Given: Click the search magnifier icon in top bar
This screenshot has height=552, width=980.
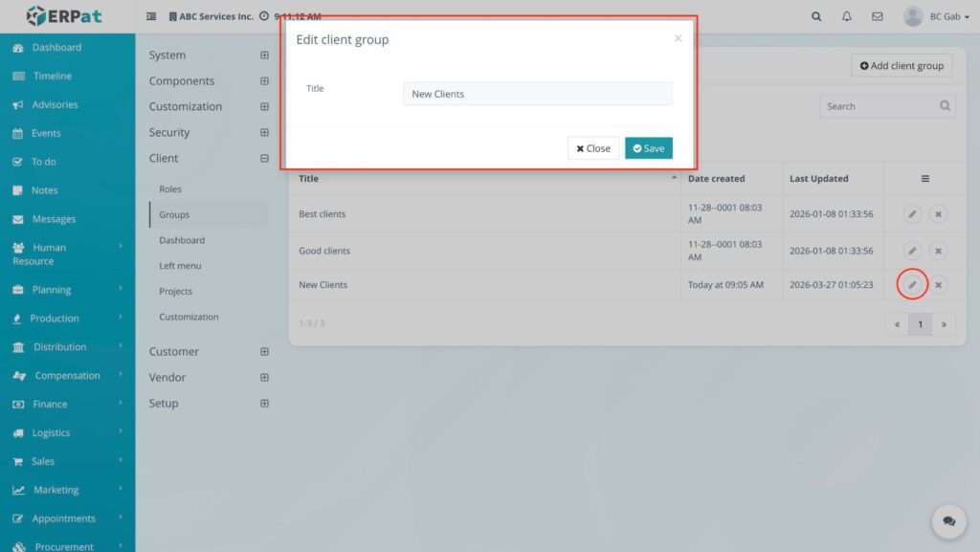Looking at the screenshot, I should (x=816, y=16).
